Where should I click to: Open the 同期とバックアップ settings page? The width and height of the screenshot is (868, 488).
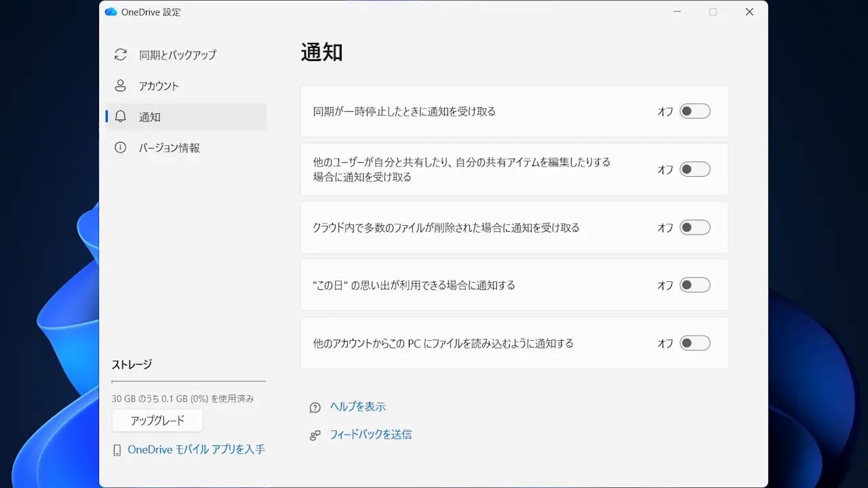click(178, 55)
